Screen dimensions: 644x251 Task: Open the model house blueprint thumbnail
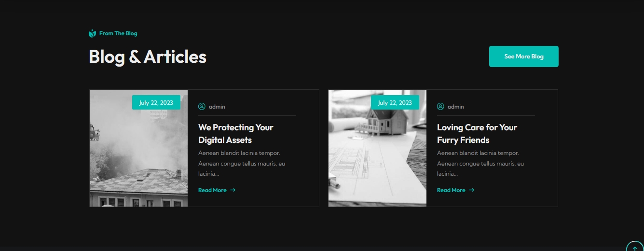pyautogui.click(x=377, y=148)
